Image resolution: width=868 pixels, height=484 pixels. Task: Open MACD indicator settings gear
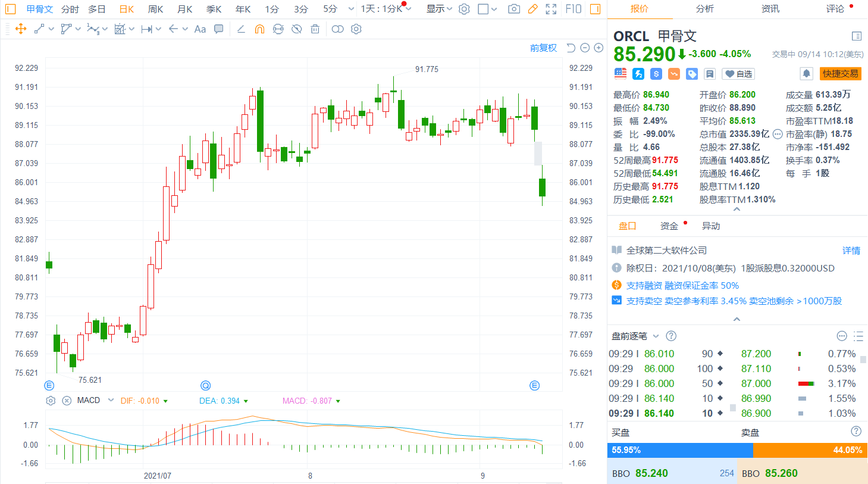coord(51,401)
